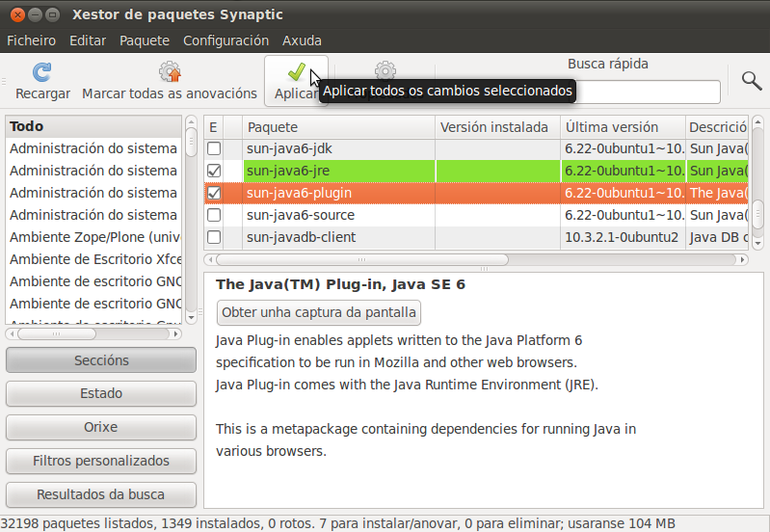This screenshot has width=770, height=532.
Task: Click the 10.3.2.1-0ubuntu2 version cell
Action: 622,237
